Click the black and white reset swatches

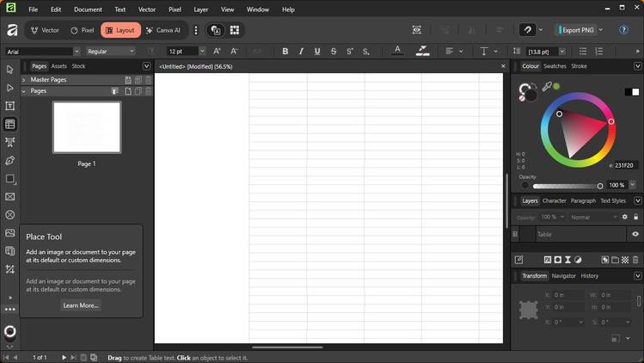[x=632, y=92]
